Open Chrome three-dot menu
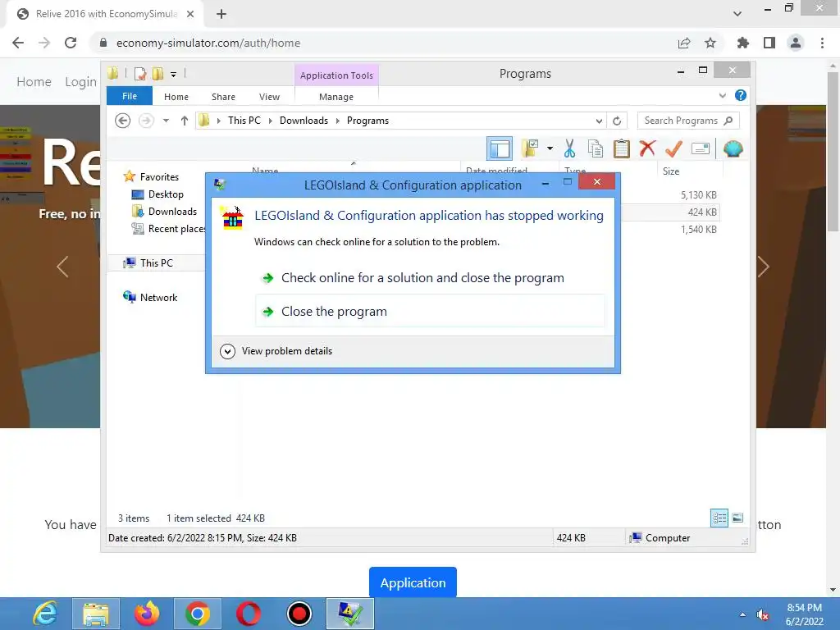Screen dimensions: 840x630 (822, 43)
